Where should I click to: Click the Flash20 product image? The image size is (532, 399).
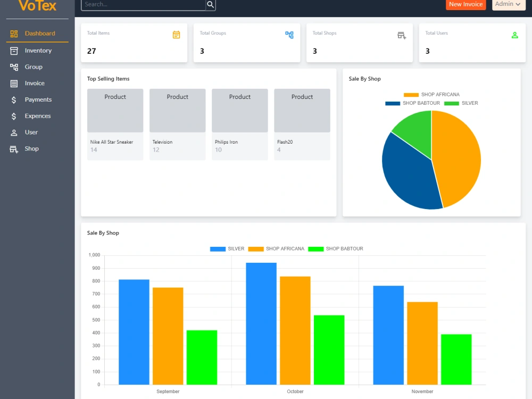(302, 111)
